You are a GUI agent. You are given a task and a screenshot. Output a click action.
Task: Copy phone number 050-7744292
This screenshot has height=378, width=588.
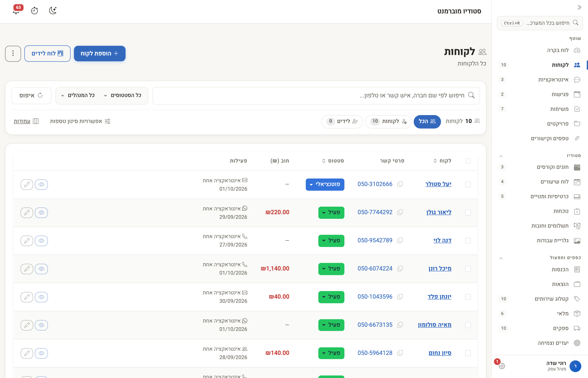400,212
